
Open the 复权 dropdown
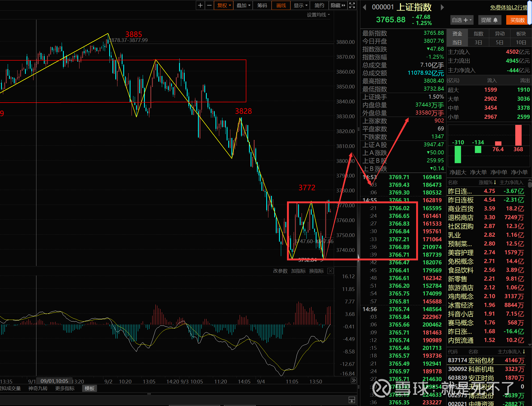(x=224, y=5)
